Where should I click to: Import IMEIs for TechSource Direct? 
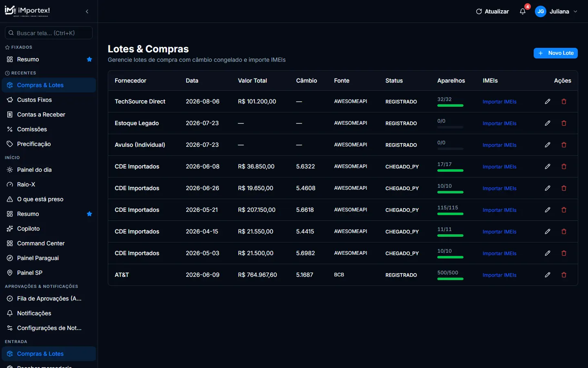499,102
